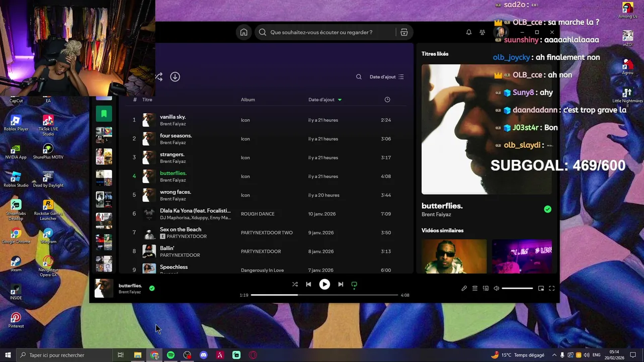Search within the liked songs playlist
644x362 pixels.
coord(359,77)
